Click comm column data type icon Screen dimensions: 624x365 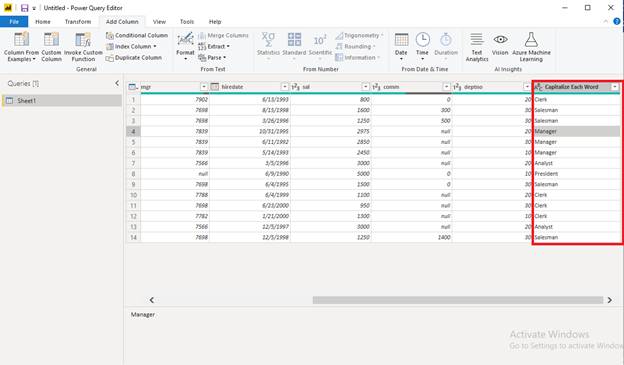pos(376,87)
